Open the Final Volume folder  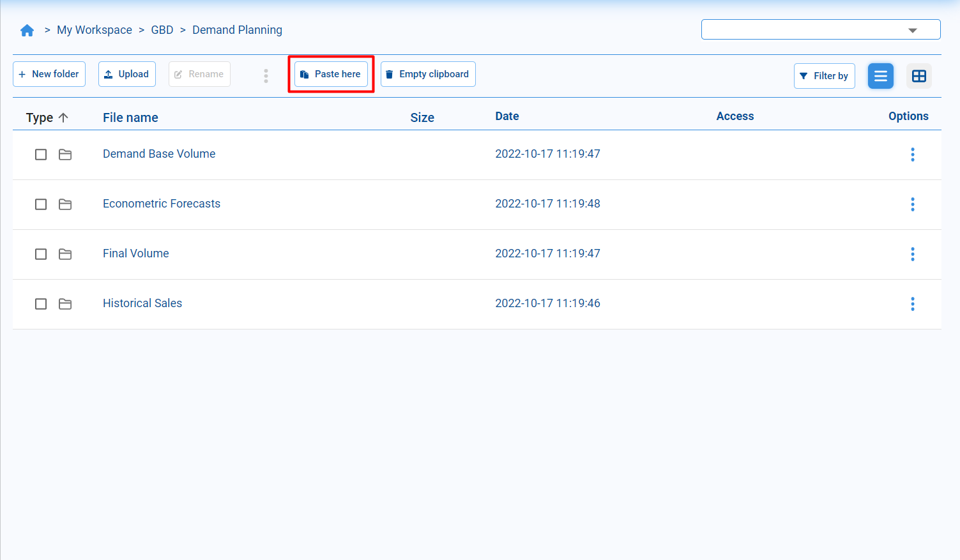coord(136,254)
